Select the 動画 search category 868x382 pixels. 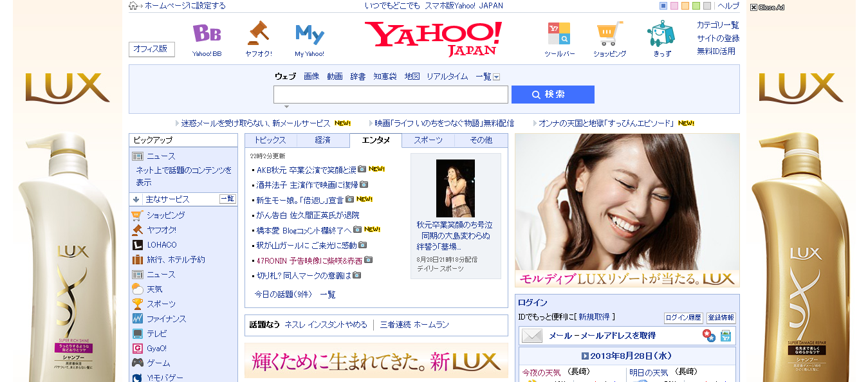tap(335, 77)
